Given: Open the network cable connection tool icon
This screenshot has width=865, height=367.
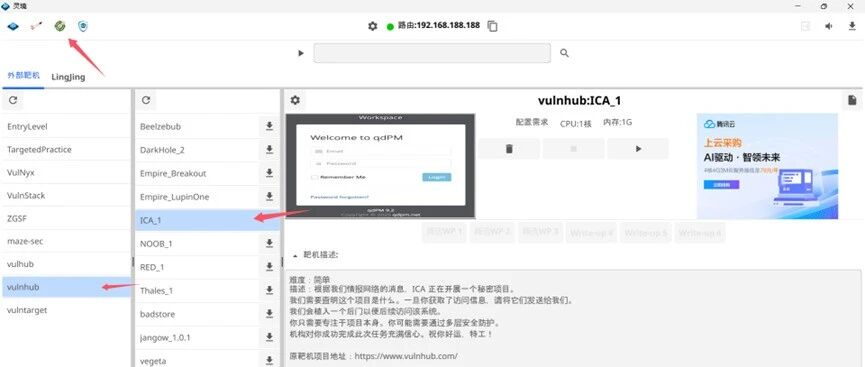Looking at the screenshot, I should click(x=36, y=26).
